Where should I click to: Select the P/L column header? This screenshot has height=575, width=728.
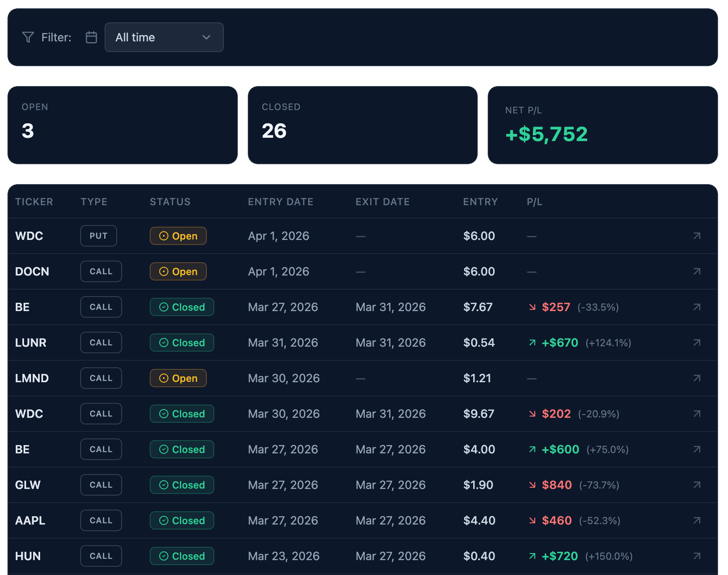click(534, 201)
